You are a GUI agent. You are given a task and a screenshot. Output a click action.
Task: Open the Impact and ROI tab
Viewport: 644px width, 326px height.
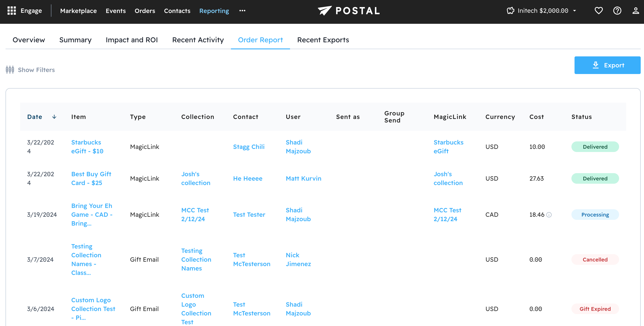pos(132,40)
